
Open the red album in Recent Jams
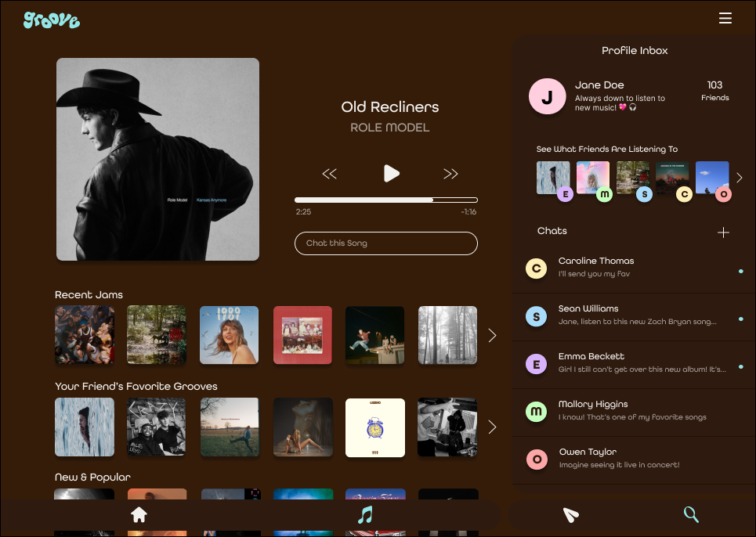[302, 335]
